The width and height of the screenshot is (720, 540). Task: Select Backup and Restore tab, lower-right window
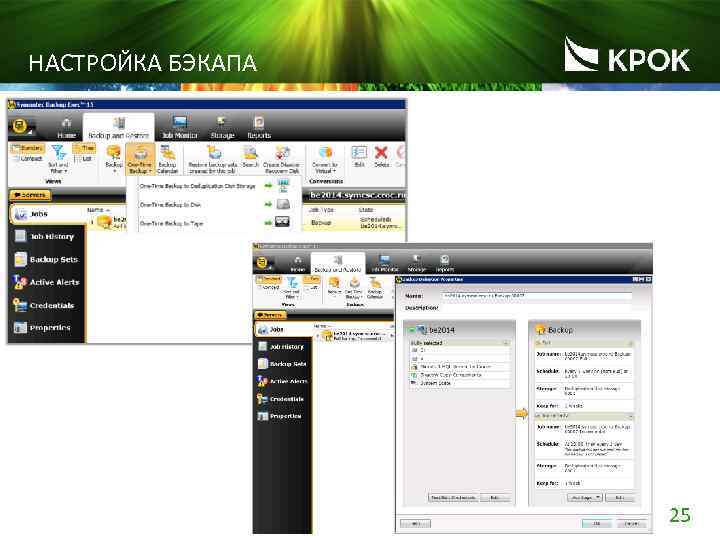pyautogui.click(x=338, y=264)
